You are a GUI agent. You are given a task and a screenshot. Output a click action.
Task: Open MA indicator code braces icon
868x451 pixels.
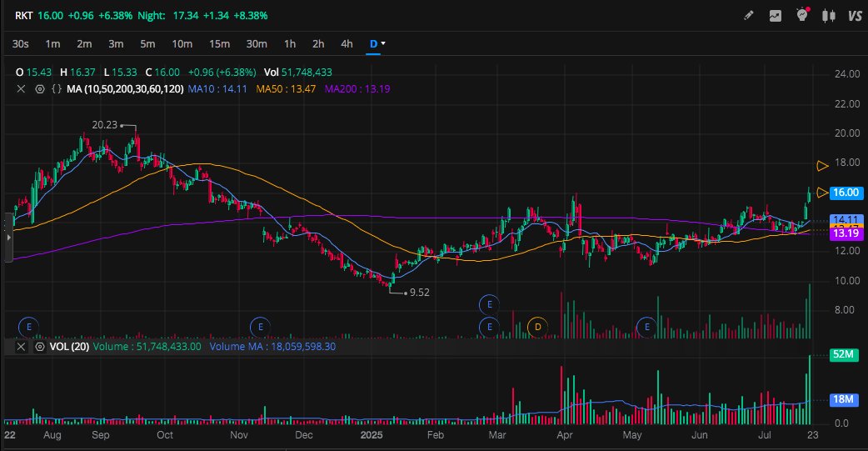click(57, 88)
